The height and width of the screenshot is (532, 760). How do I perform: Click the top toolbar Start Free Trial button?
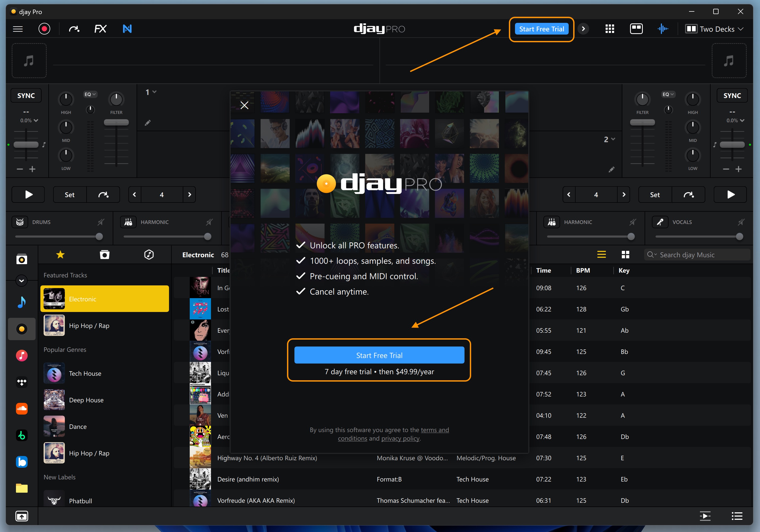click(x=542, y=29)
